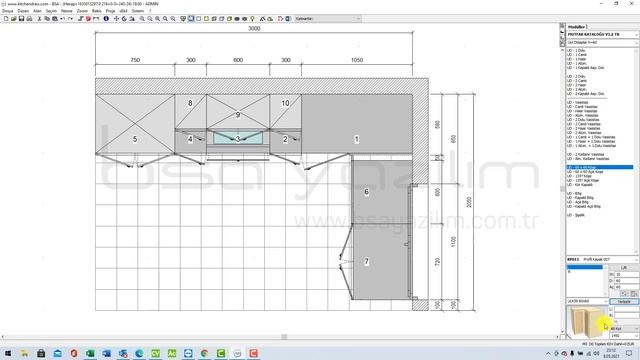The image size is (640, 360).
Task: Open the 2400 height dropdown
Action: (624, 336)
